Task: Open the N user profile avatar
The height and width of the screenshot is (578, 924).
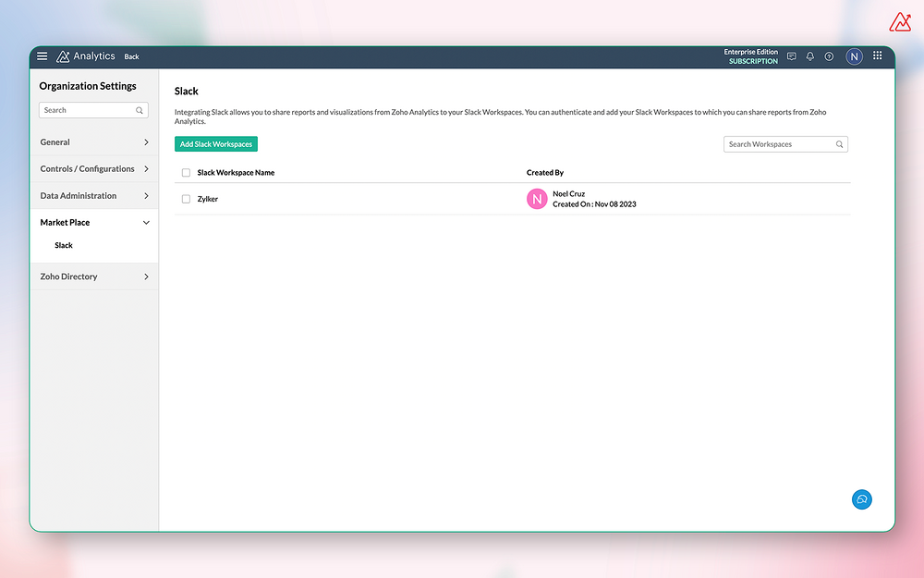Action: click(854, 56)
